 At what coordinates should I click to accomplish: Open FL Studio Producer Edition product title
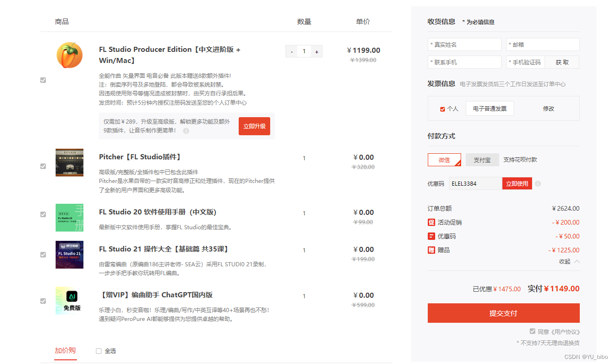point(170,55)
